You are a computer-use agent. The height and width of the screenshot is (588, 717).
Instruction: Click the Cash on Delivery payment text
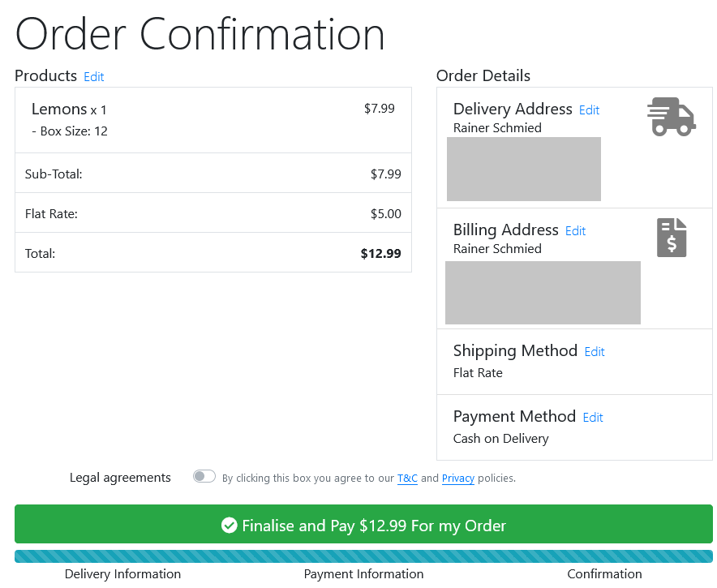click(x=500, y=439)
